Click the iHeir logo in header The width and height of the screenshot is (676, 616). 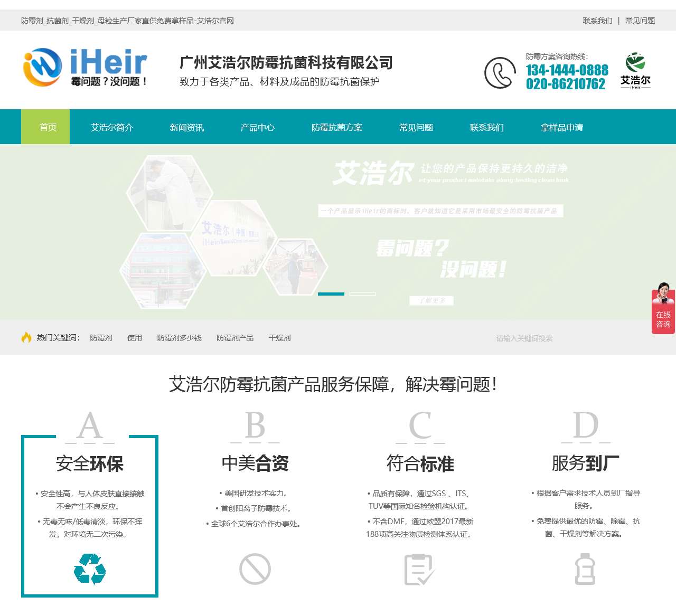click(x=85, y=68)
